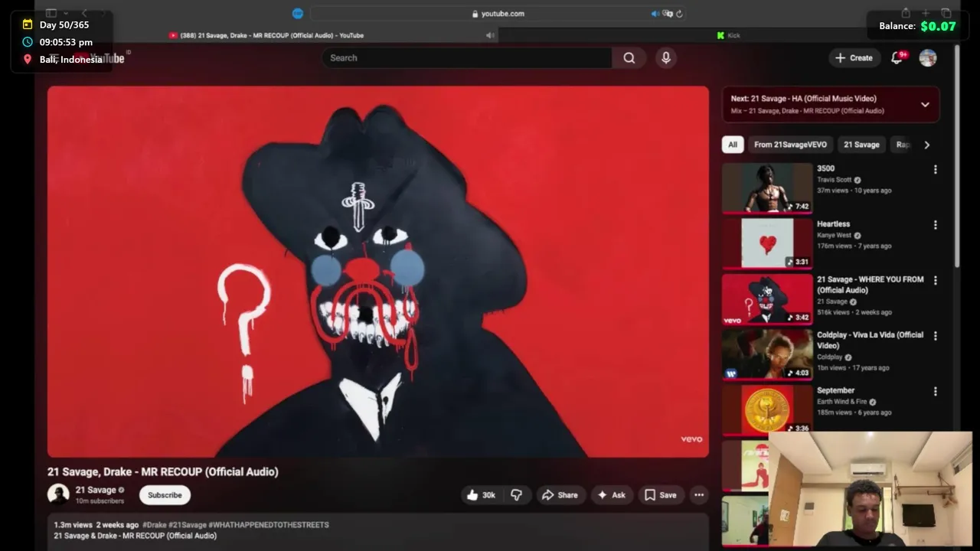Viewport: 980px width, 551px height.
Task: Start voice search with microphone icon
Action: (665, 57)
